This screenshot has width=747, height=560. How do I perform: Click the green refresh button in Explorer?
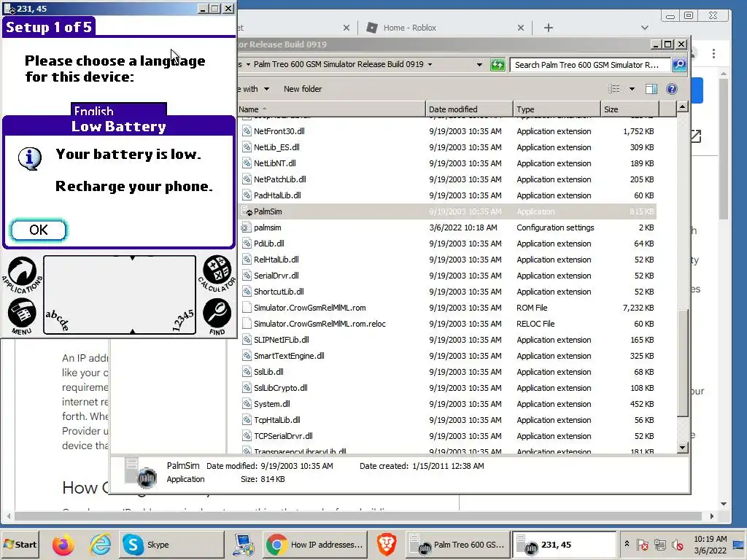coord(498,64)
